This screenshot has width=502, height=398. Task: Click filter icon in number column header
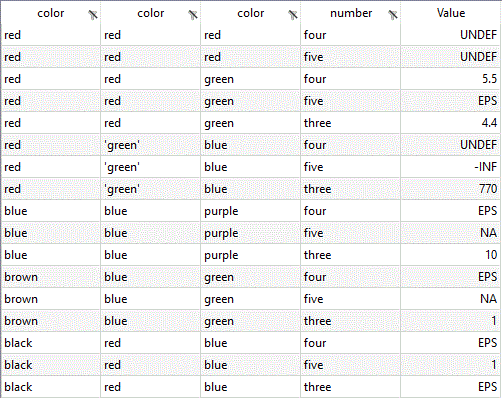393,15
